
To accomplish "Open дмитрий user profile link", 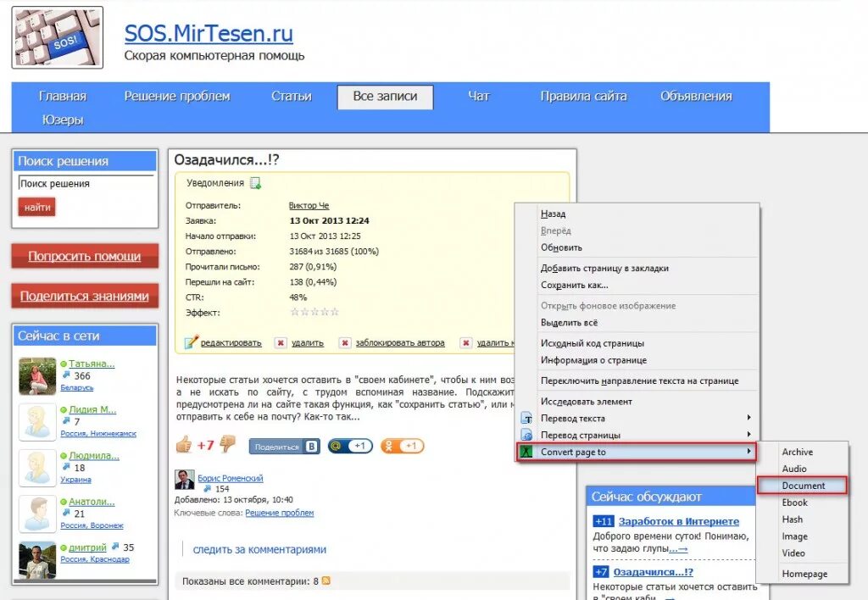I will point(87,547).
